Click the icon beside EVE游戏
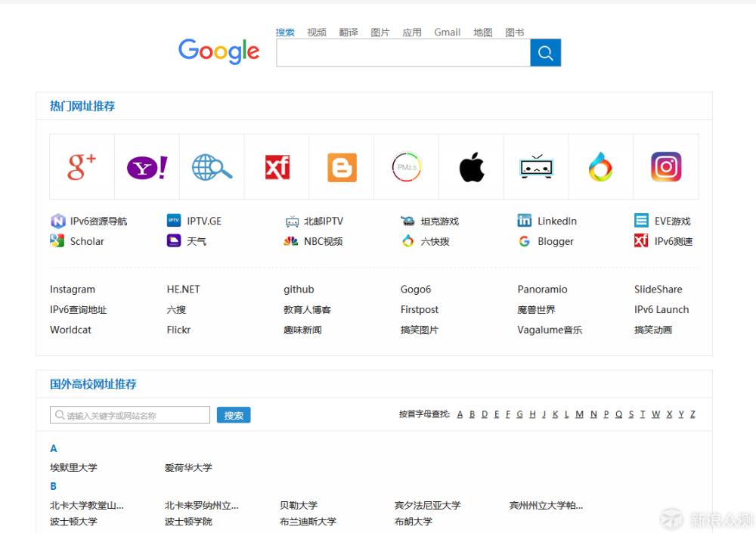Screen dimensions: 756x533 641,221
